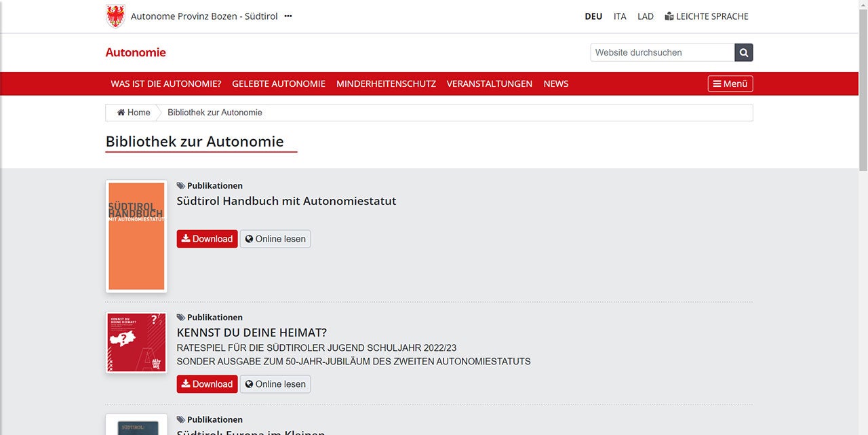Image resolution: width=868 pixels, height=435 pixels.
Task: Open Was ist die Autonomie? menu
Action: click(x=166, y=83)
